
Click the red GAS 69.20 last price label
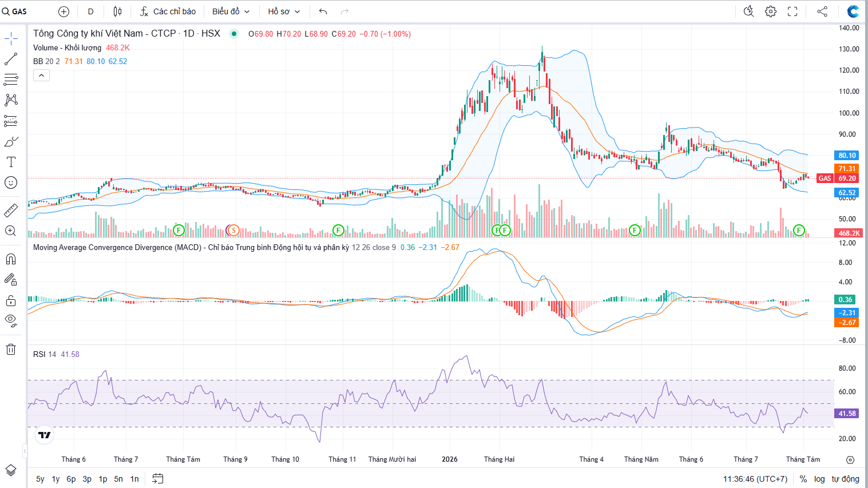click(838, 178)
